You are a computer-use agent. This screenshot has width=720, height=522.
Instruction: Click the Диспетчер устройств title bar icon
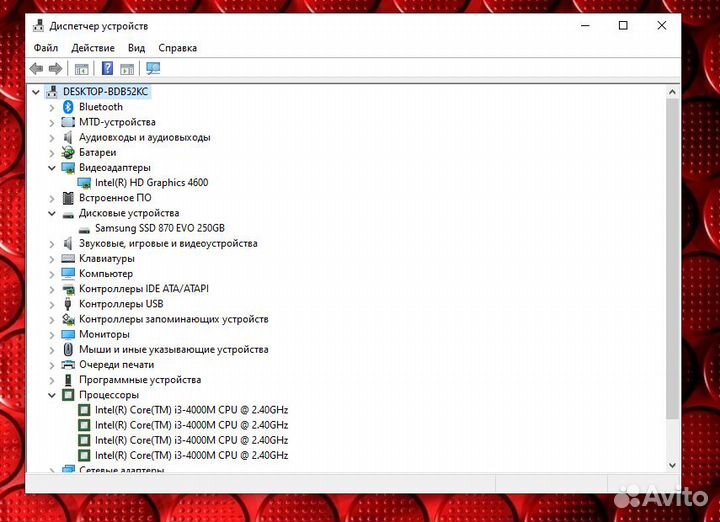pos(39,26)
